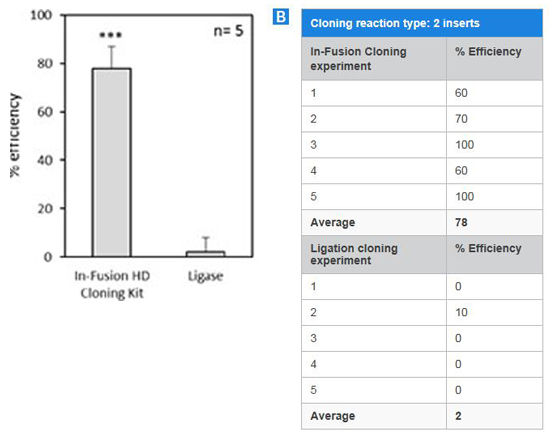Image resolution: width=552 pixels, height=440 pixels.
Task: Click the 'Ligation cloning experiment' header cell
Action: click(x=374, y=254)
